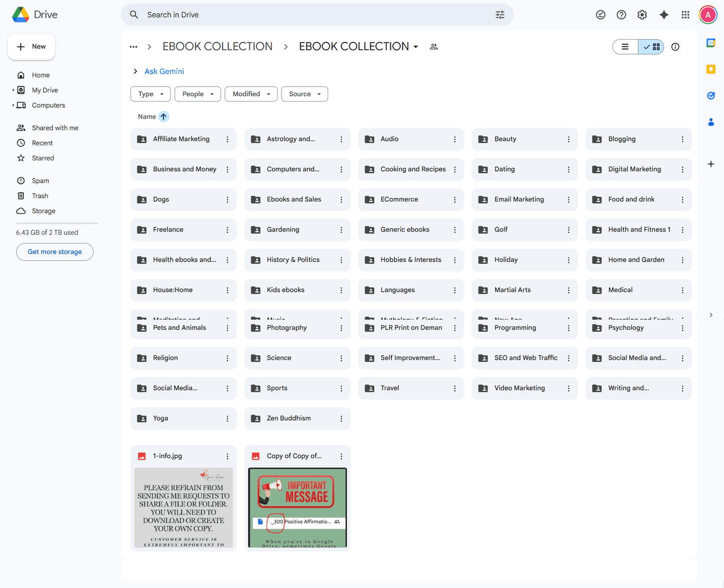The width and height of the screenshot is (724, 588).
Task: Go to Shared with me
Action: 55,128
